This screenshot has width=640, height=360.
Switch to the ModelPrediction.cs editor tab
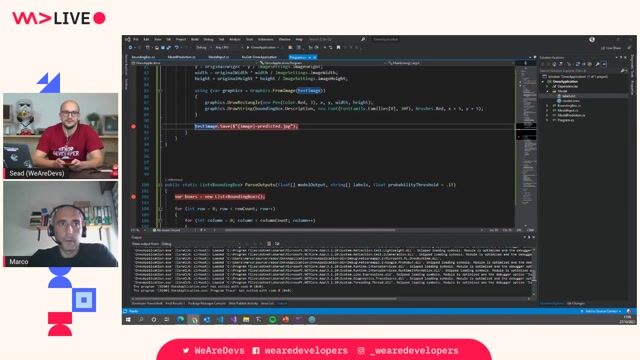click(x=181, y=57)
